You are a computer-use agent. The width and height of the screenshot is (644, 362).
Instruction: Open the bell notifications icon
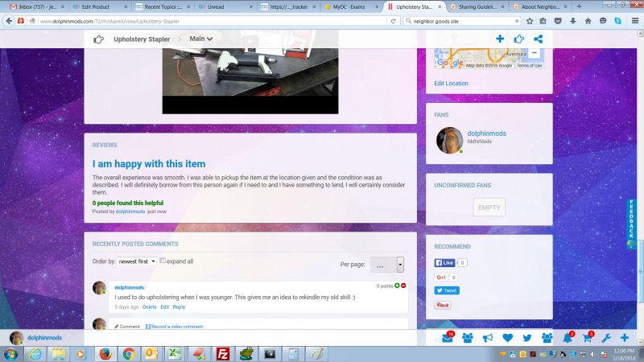(568, 338)
